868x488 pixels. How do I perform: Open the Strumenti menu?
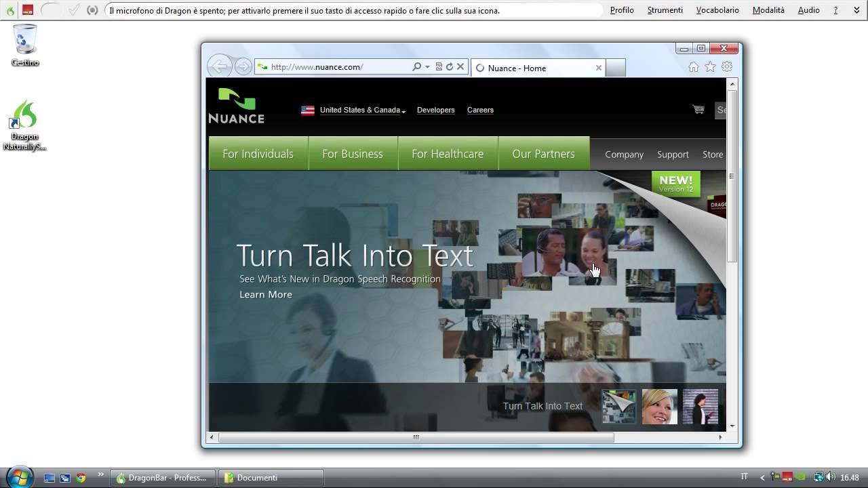665,10
